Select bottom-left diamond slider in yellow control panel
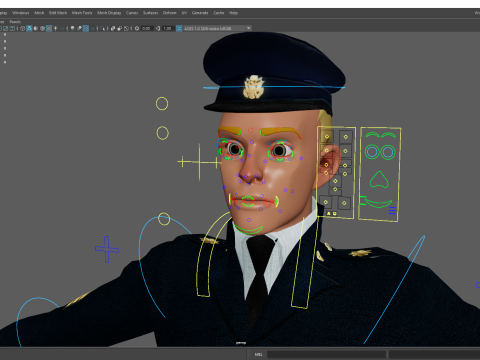Image resolution: width=480 pixels, height=360 pixels. point(326,202)
